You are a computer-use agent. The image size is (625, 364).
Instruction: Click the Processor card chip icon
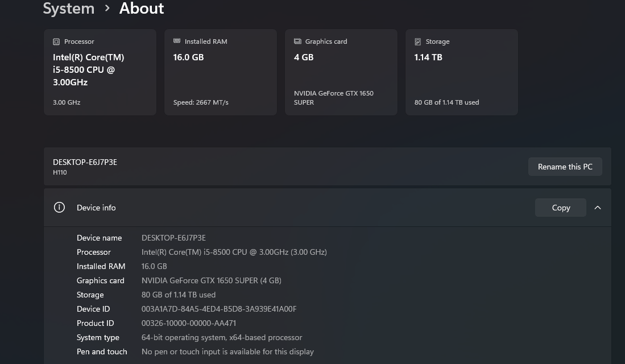(x=56, y=42)
